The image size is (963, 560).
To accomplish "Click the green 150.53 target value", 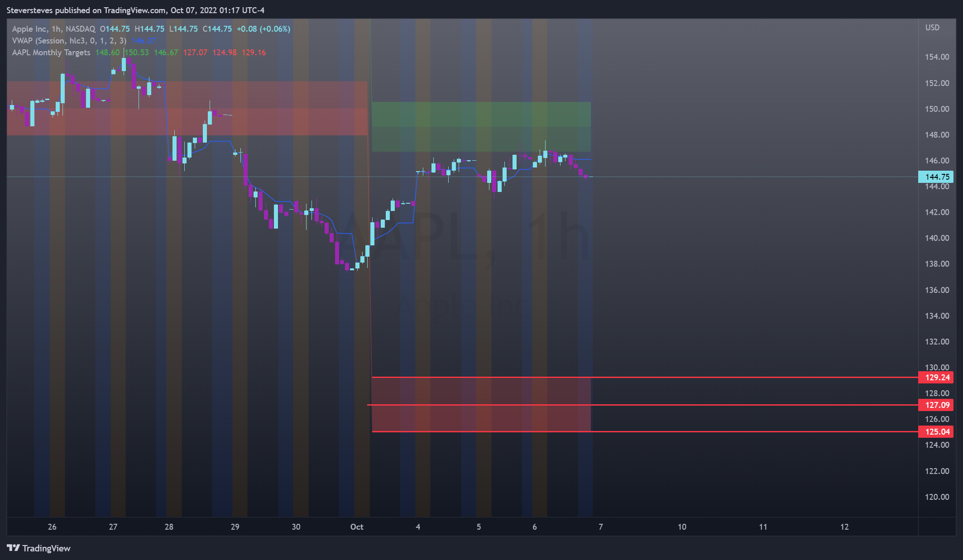I will pos(137,53).
